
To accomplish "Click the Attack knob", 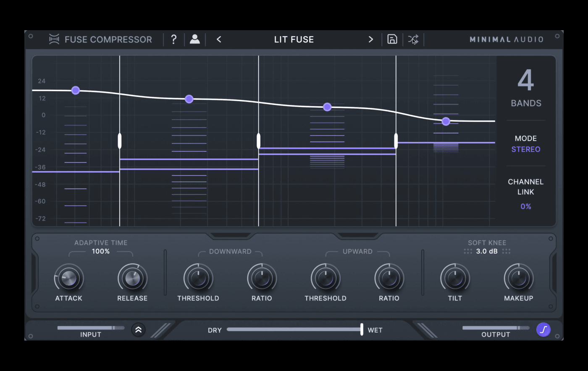I will [69, 278].
